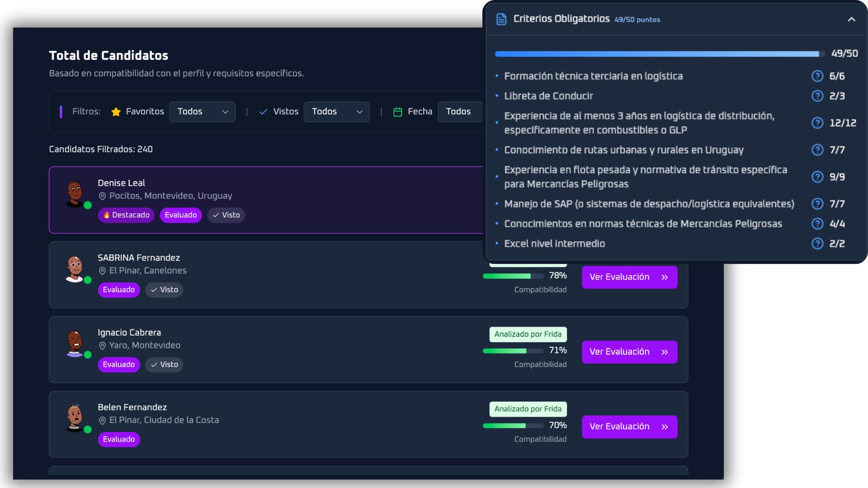Click the question icon next to Manejo de SAP
Viewport: 868px width, 488px height.
(x=817, y=204)
